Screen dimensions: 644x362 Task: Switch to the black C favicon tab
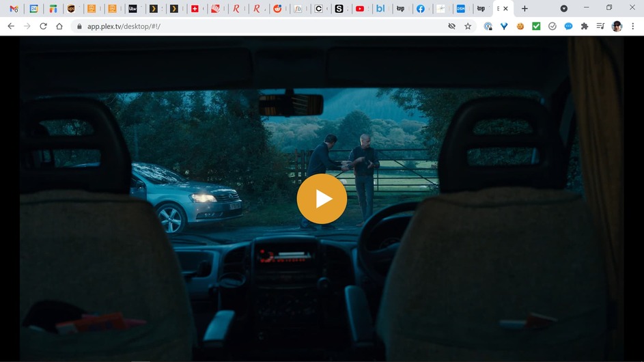319,9
